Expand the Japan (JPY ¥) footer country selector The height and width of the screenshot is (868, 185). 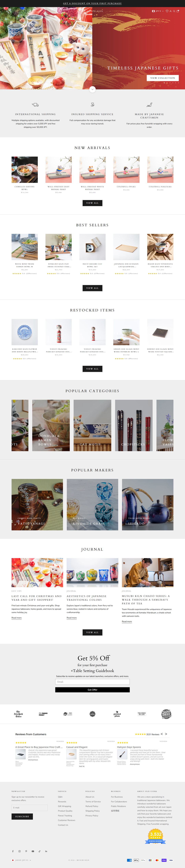tap(21, 860)
